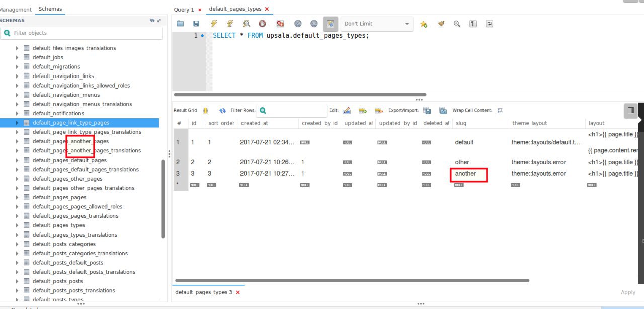Click the sort_order column header
This screenshot has width=644, height=309.
(221, 123)
